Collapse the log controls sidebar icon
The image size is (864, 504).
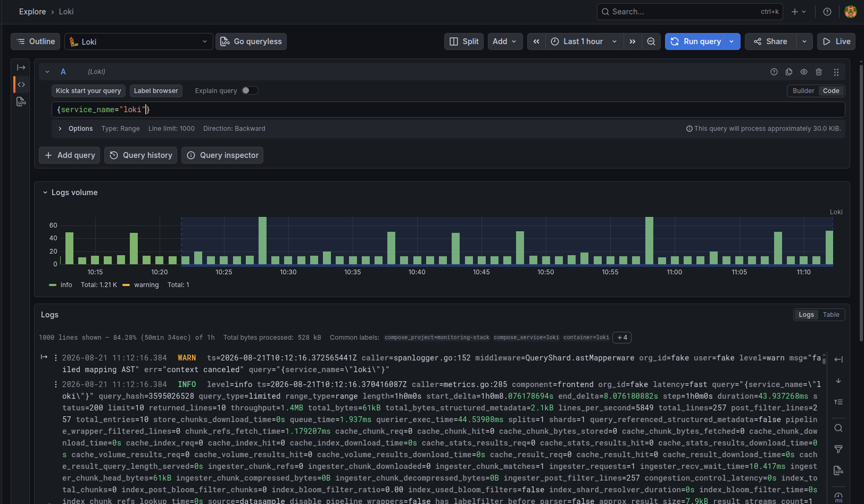[x=838, y=359]
